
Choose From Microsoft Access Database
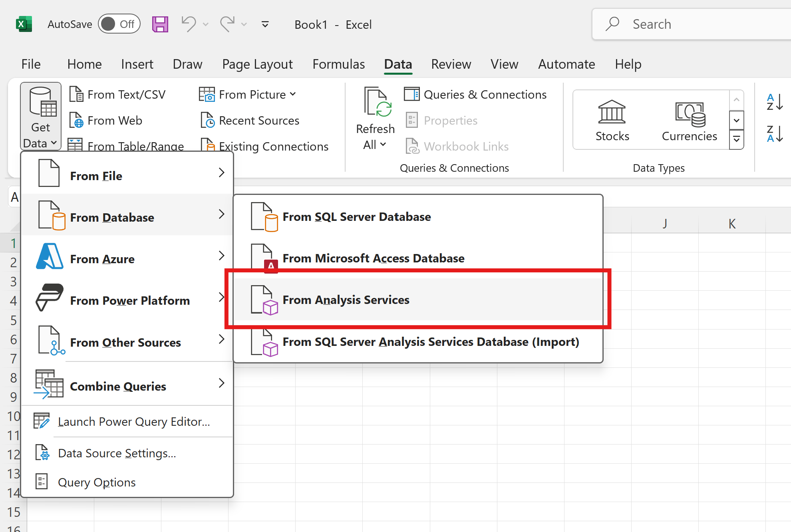(418, 258)
